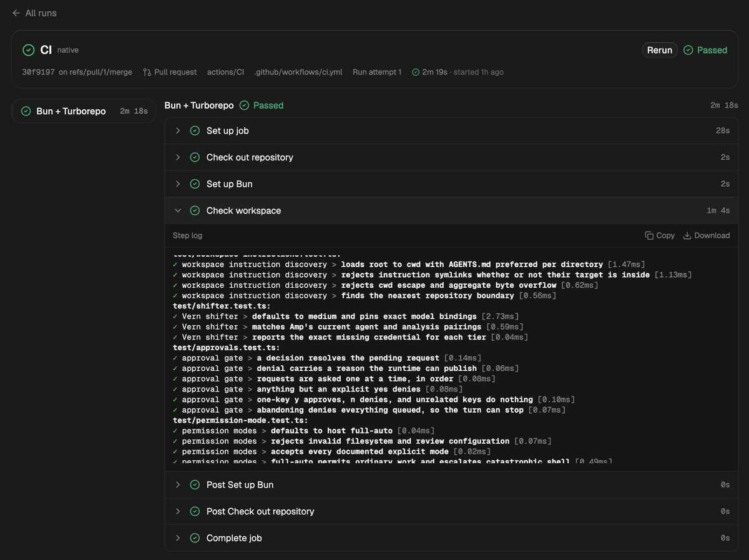Screen dimensions: 749x560
Task: Go back to All runs
Action: pyautogui.click(x=34, y=13)
